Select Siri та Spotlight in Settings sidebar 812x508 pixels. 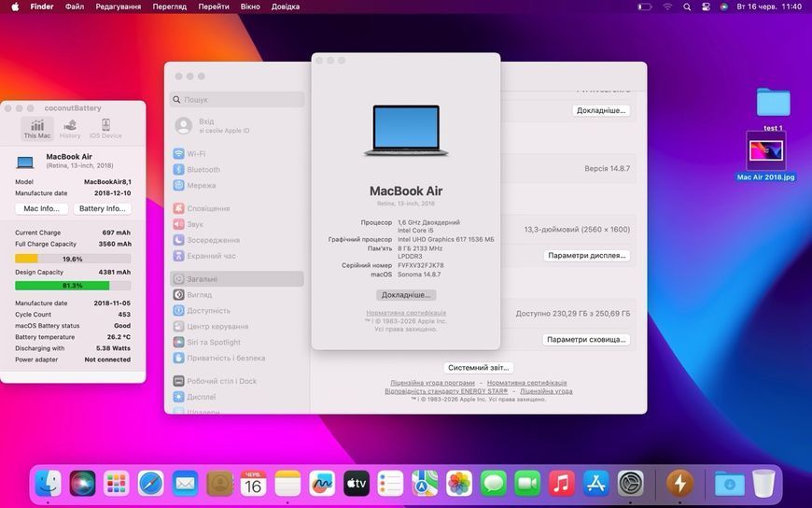pyautogui.click(x=237, y=342)
